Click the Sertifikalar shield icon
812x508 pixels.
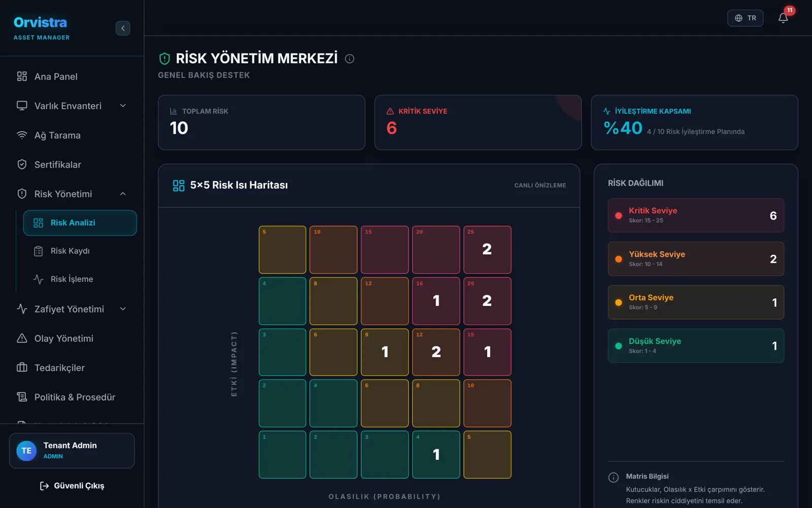(22, 165)
